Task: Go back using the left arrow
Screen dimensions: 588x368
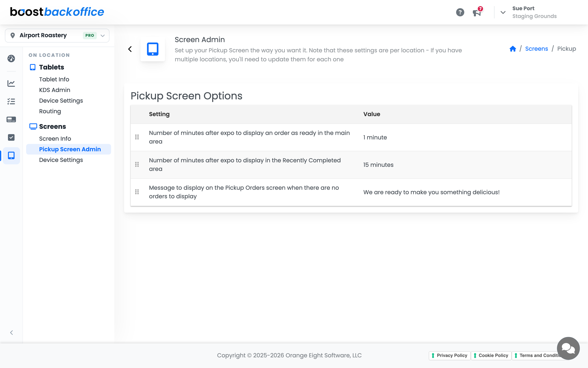Action: point(130,49)
